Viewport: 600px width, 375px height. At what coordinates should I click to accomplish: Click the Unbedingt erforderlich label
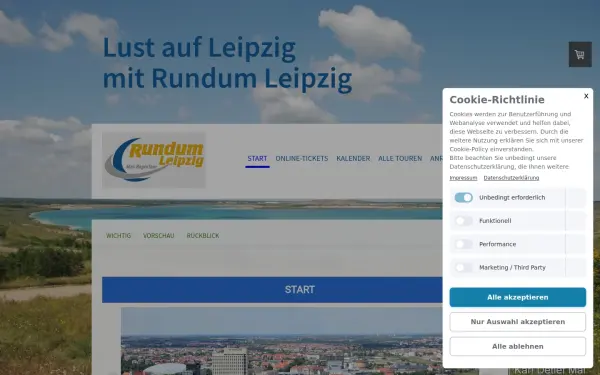click(x=512, y=197)
